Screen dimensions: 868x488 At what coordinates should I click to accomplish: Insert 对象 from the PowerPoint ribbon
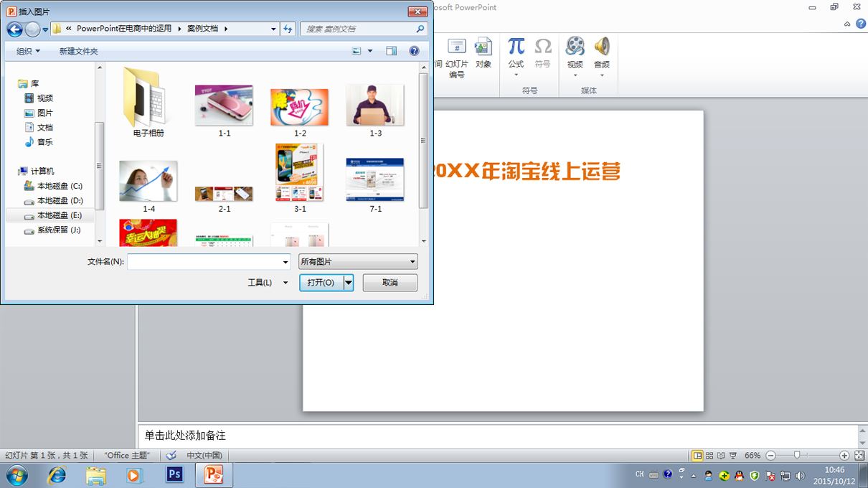483,53
